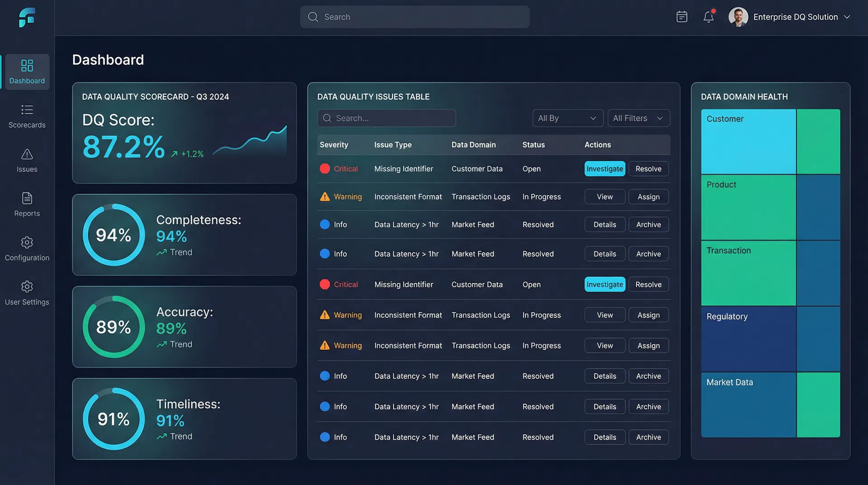Click the notifications bell icon
Image resolution: width=868 pixels, height=485 pixels.
coord(708,17)
